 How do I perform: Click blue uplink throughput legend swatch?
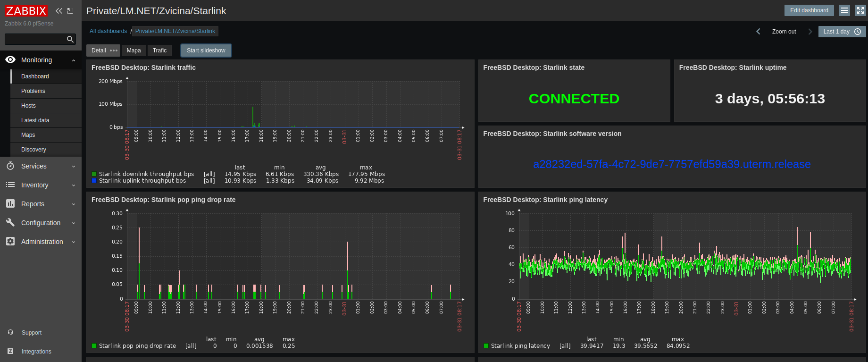[x=94, y=181]
